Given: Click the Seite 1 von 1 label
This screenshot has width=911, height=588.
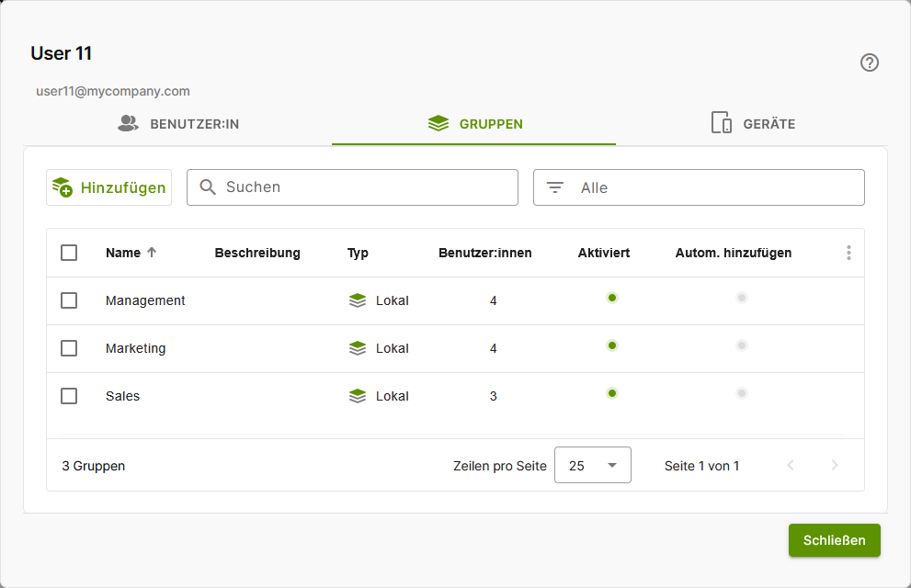Looking at the screenshot, I should pos(701,466).
